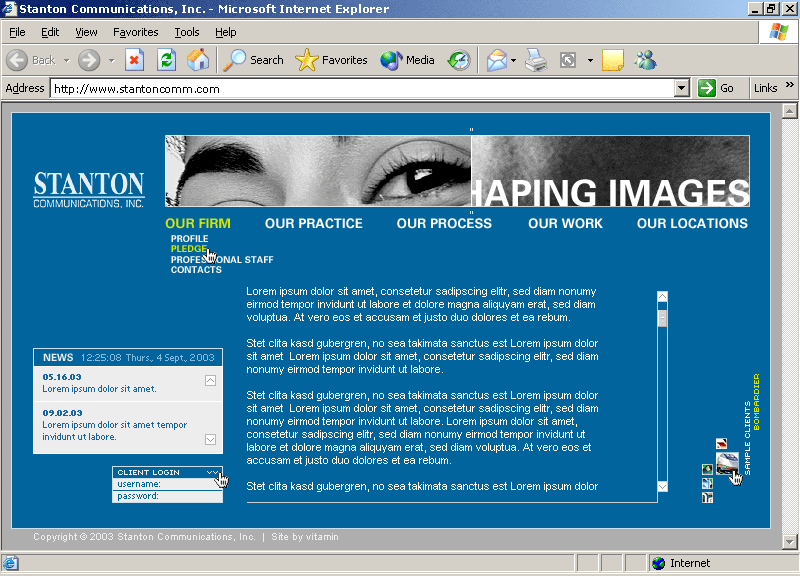Open the History toolbar icon
The height and width of the screenshot is (576, 800).
(x=458, y=60)
